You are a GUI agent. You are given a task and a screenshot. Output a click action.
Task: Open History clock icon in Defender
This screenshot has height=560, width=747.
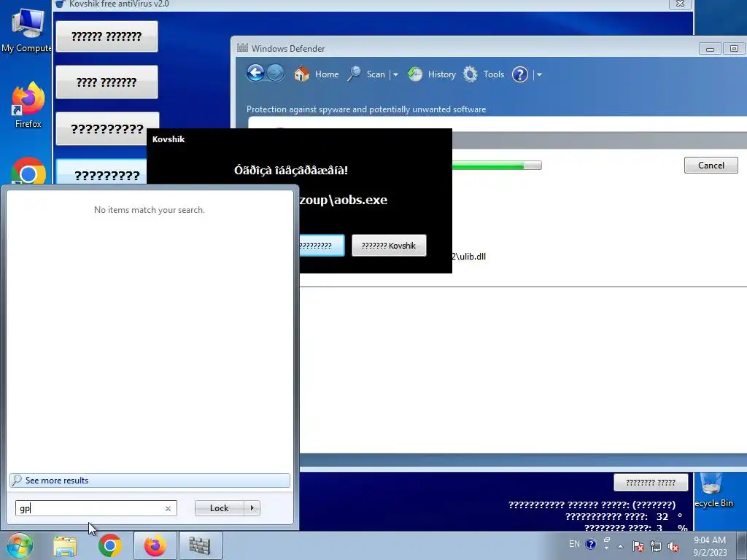click(415, 74)
